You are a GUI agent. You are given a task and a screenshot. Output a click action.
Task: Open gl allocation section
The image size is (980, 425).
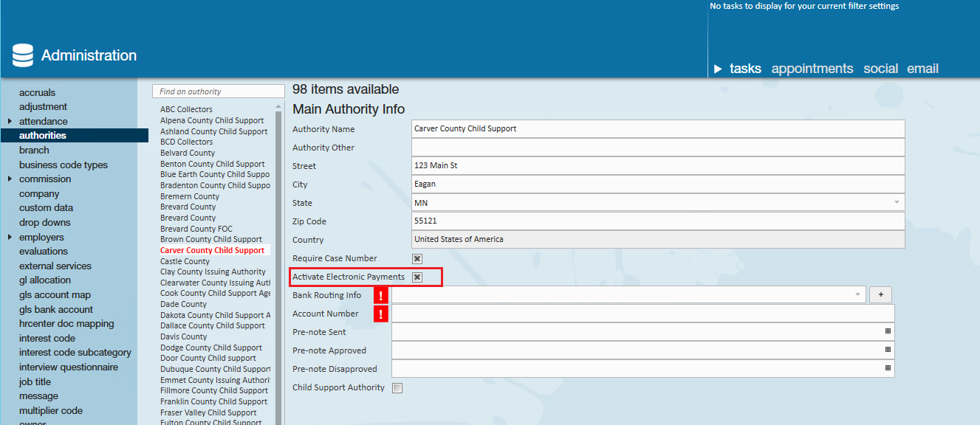(x=45, y=280)
